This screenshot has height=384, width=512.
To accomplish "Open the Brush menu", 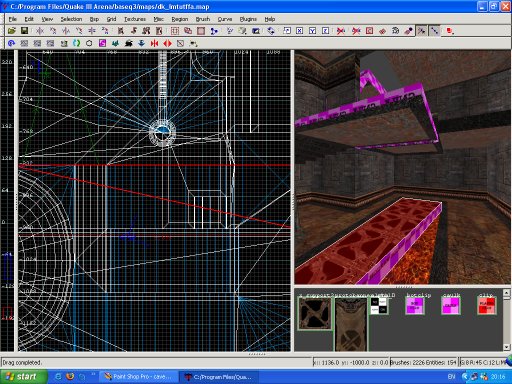I will click(203, 19).
